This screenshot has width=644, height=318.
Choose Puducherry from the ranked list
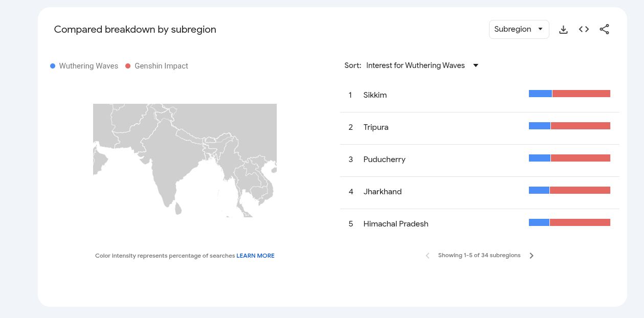[x=384, y=160]
